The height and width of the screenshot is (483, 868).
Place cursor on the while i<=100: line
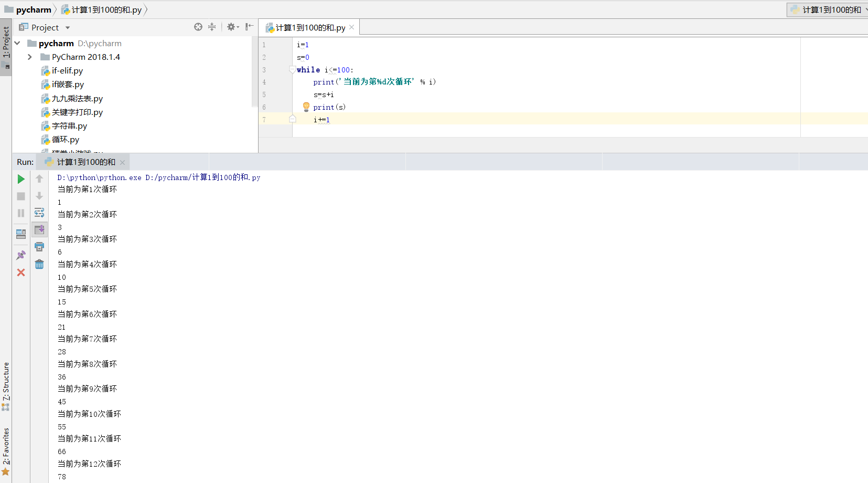[325, 70]
